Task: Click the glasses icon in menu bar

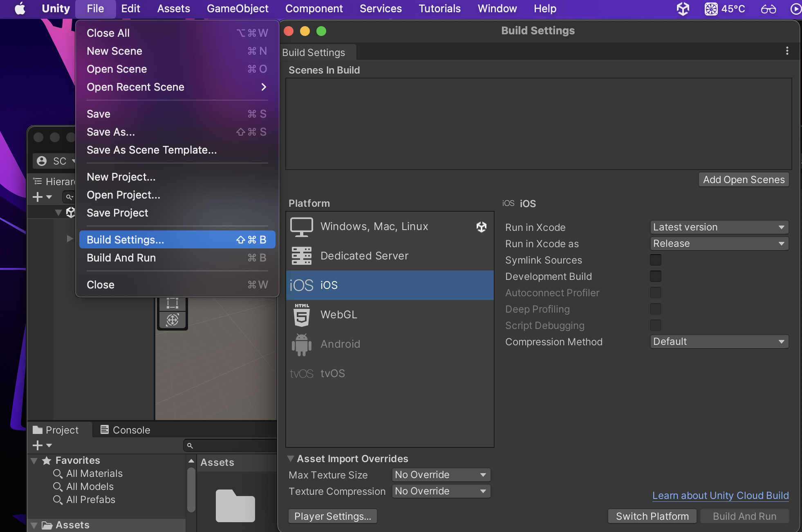Action: pyautogui.click(x=768, y=9)
